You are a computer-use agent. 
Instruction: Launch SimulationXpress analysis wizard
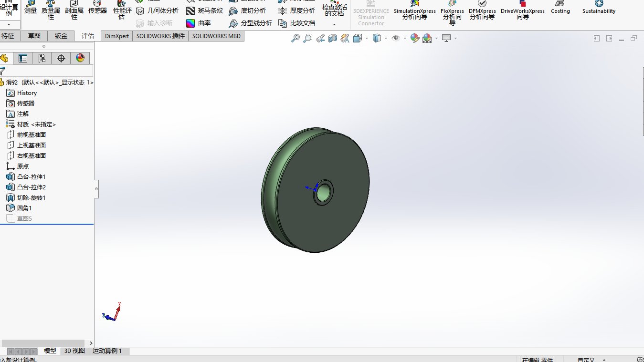coord(415,10)
